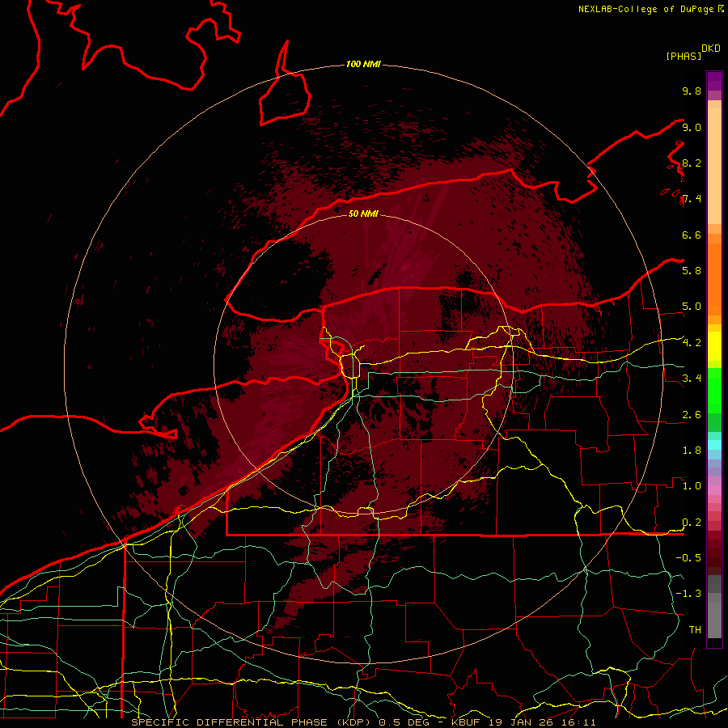Click the KBUF radar station identifier

click(467, 722)
